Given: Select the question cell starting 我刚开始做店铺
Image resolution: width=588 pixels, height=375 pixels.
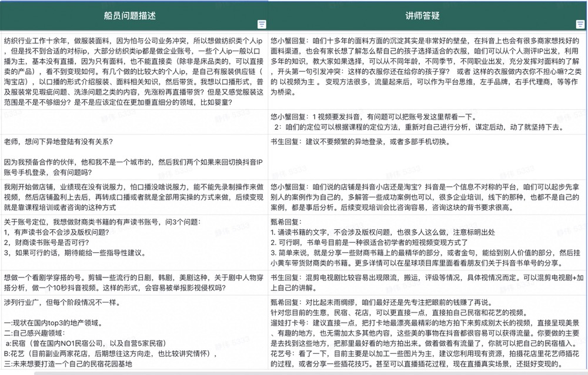Looking at the screenshot, I should tap(134, 197).
